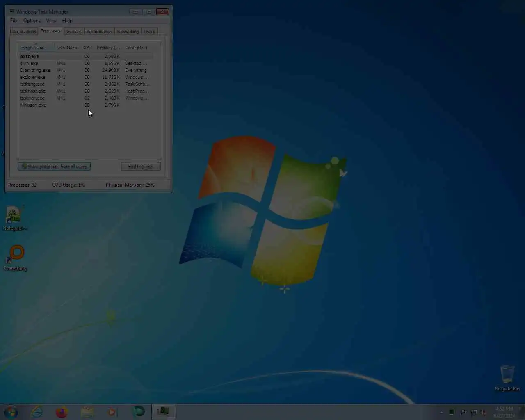The height and width of the screenshot is (420, 525).
Task: Switch to the Users tab
Action: coord(149,32)
